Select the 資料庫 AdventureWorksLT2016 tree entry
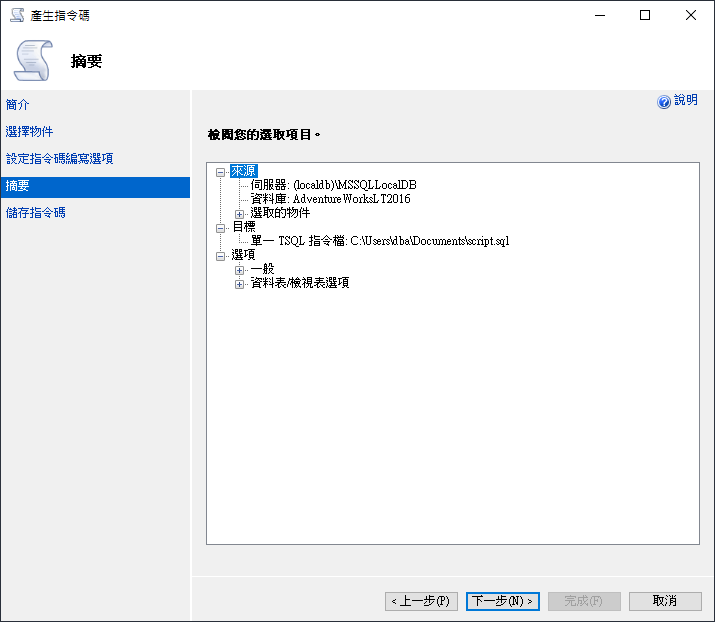Screen dimensions: 715x622 pos(330,199)
